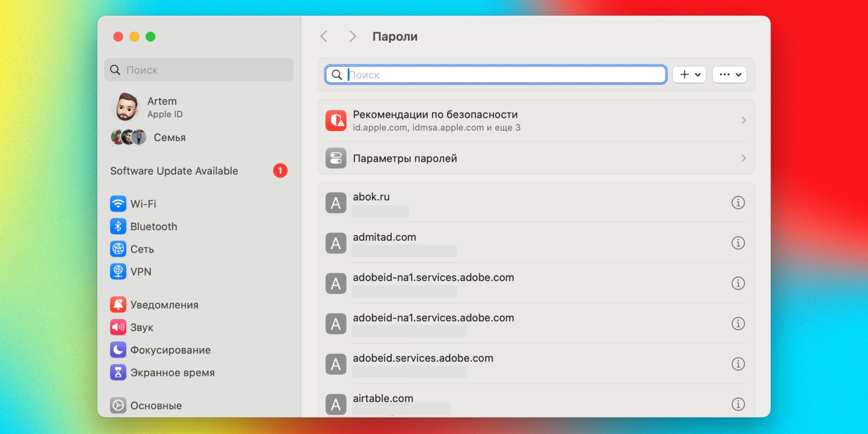868x434 pixels.
Task: Select the admitad.com password entry
Action: coord(536,243)
